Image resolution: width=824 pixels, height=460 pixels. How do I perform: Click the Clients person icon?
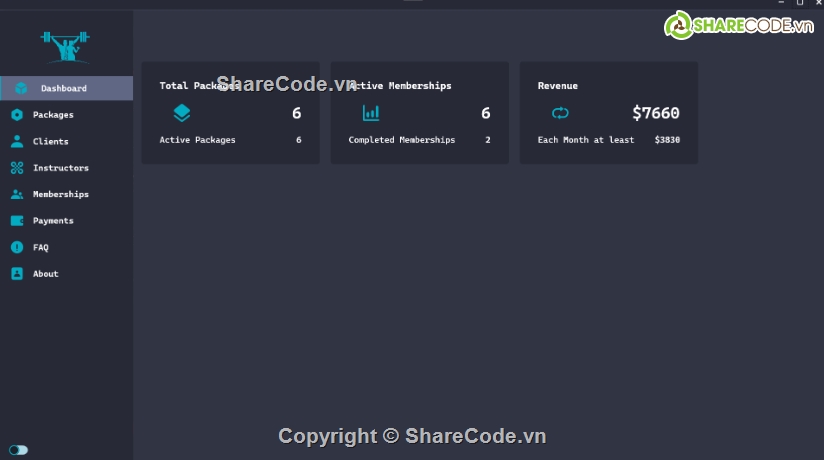point(17,141)
